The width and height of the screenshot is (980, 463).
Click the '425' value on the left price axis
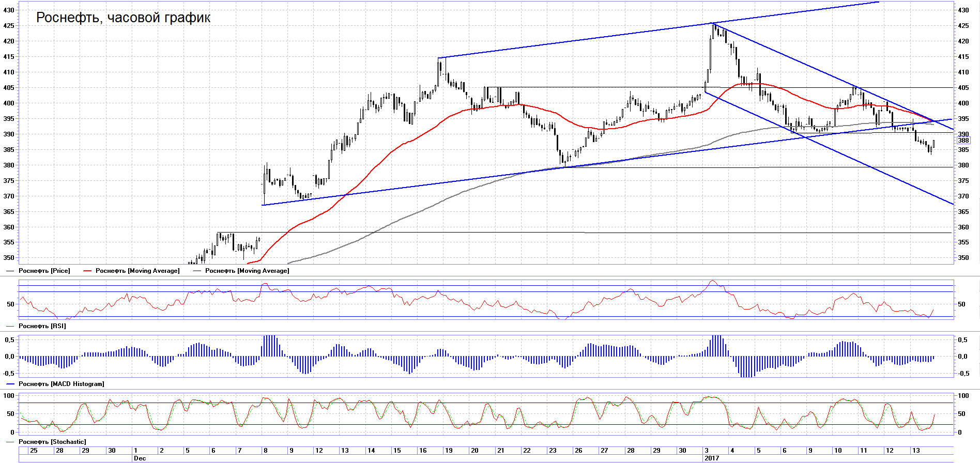click(x=9, y=26)
